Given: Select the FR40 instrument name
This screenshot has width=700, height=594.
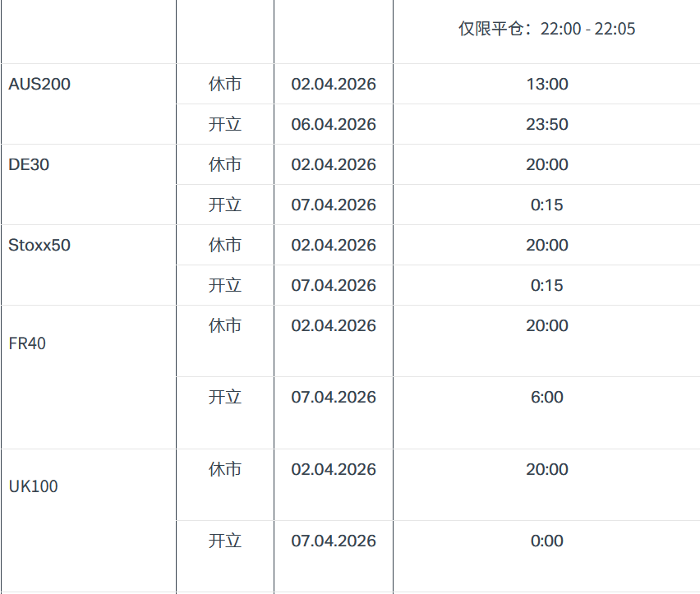Looking at the screenshot, I should click(27, 343).
